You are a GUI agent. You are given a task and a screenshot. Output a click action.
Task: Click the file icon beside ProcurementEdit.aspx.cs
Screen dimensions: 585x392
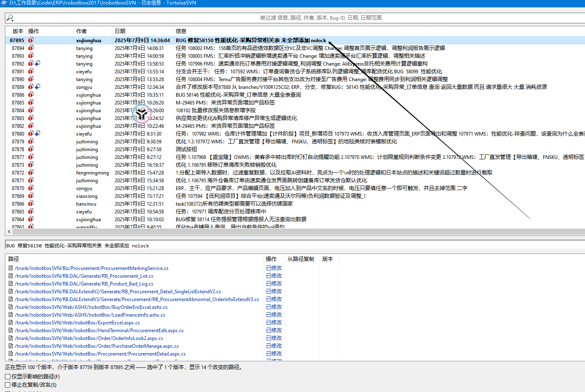click(11, 331)
